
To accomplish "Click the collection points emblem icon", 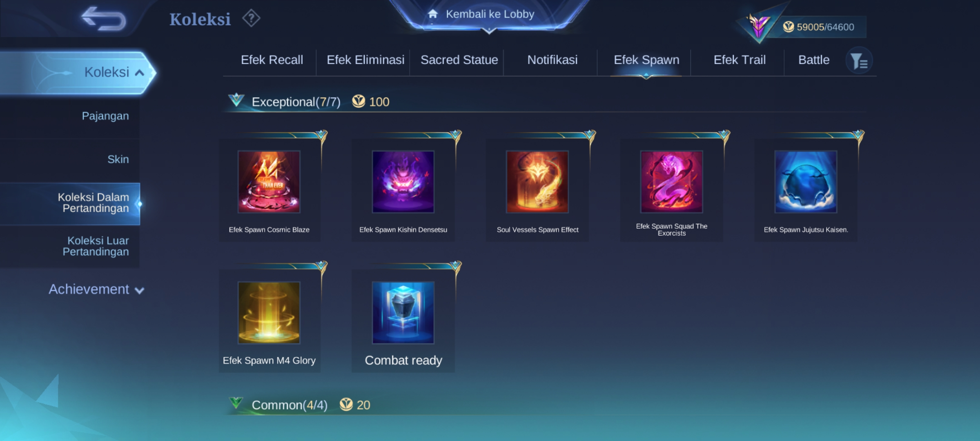I will pyautogui.click(x=759, y=26).
